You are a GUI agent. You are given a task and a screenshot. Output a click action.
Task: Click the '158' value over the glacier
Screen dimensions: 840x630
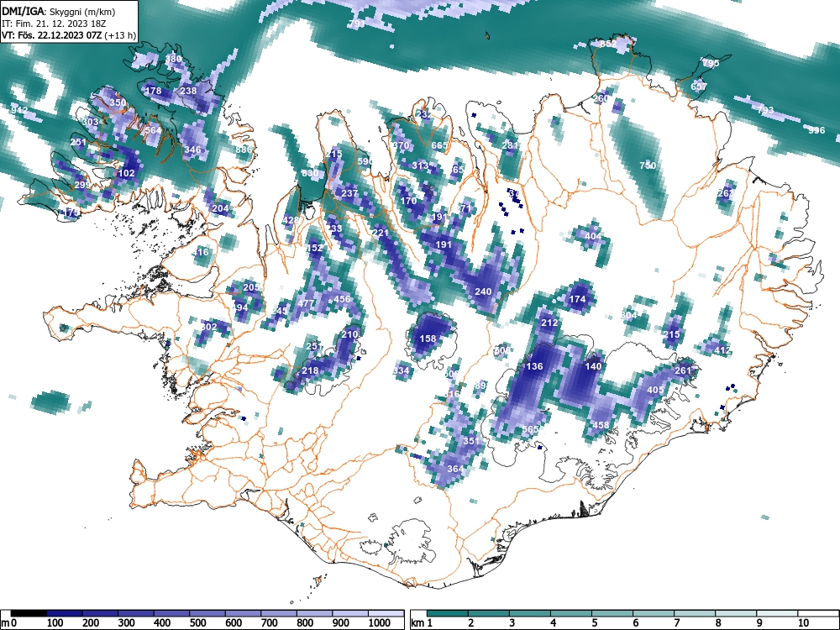(x=428, y=339)
